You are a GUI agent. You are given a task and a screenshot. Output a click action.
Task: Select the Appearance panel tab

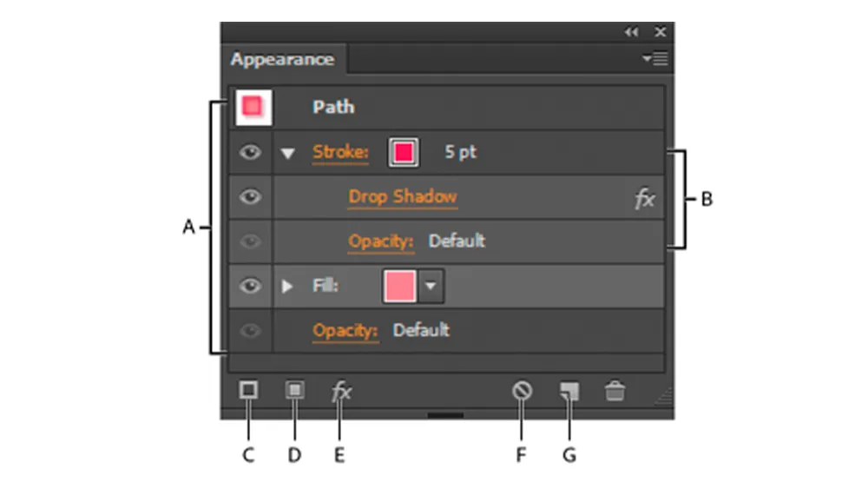[282, 60]
